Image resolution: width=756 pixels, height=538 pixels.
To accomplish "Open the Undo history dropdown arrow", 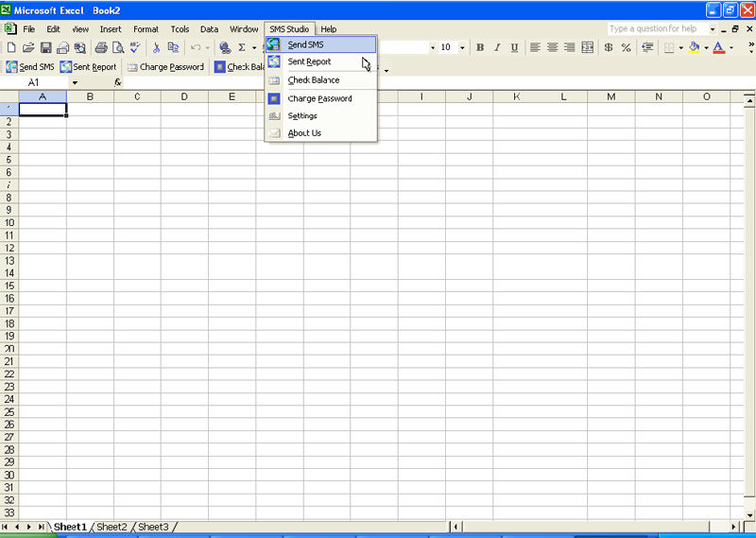I will click(x=207, y=47).
